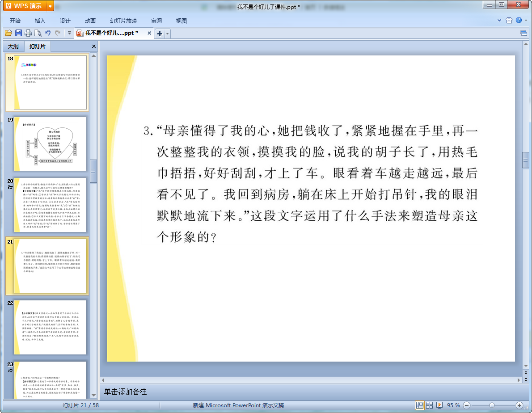Close the 我不是个好儿 ppt document tab
Screen dimensions: 532x413
(149, 33)
